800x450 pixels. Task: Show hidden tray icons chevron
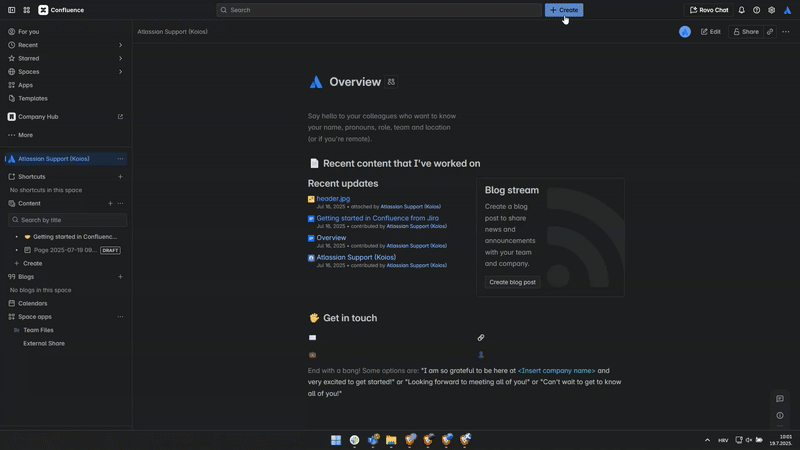click(707, 440)
